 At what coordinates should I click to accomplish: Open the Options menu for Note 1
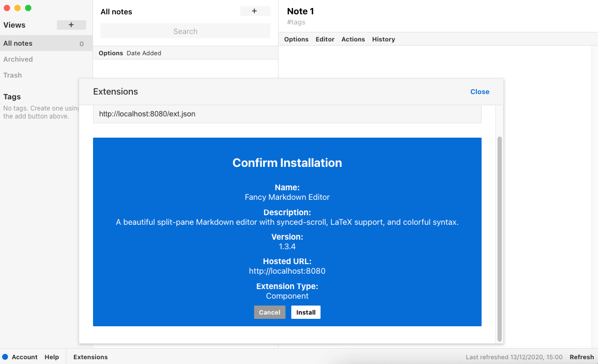[x=296, y=39]
